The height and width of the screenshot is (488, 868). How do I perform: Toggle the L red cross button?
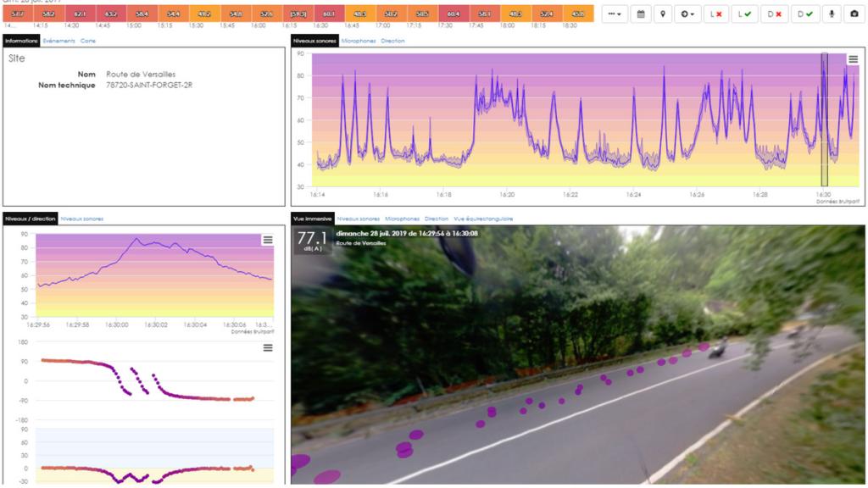tap(716, 14)
